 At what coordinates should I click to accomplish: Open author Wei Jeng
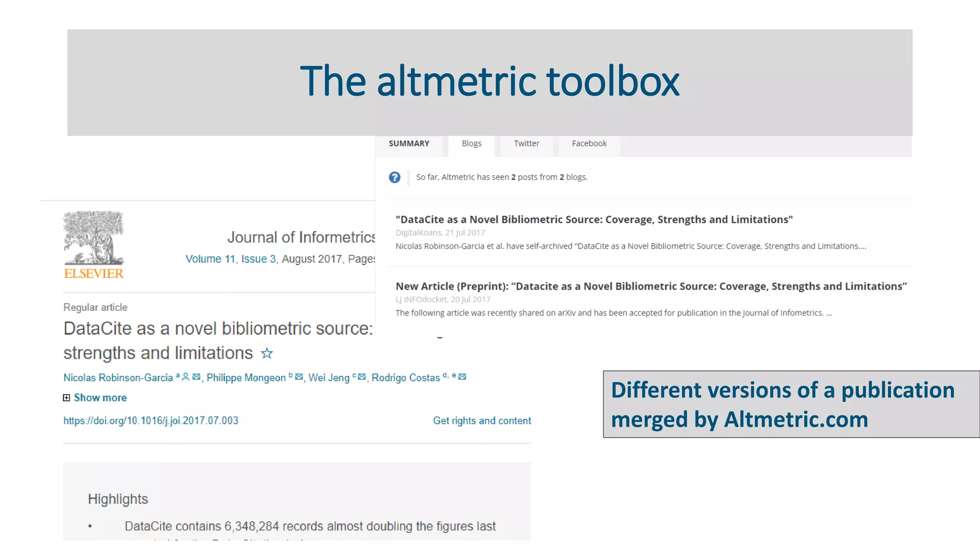point(329,378)
